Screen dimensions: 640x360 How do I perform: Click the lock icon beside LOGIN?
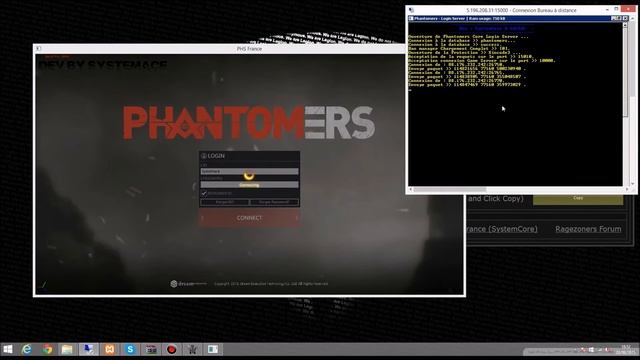click(203, 156)
